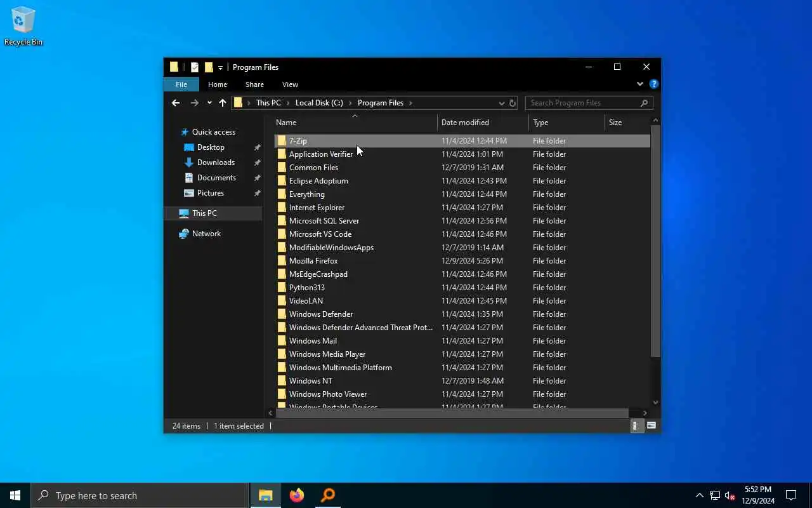This screenshot has width=812, height=508.
Task: Expand the chevron after Local Disk (C:)
Action: pyautogui.click(x=350, y=103)
